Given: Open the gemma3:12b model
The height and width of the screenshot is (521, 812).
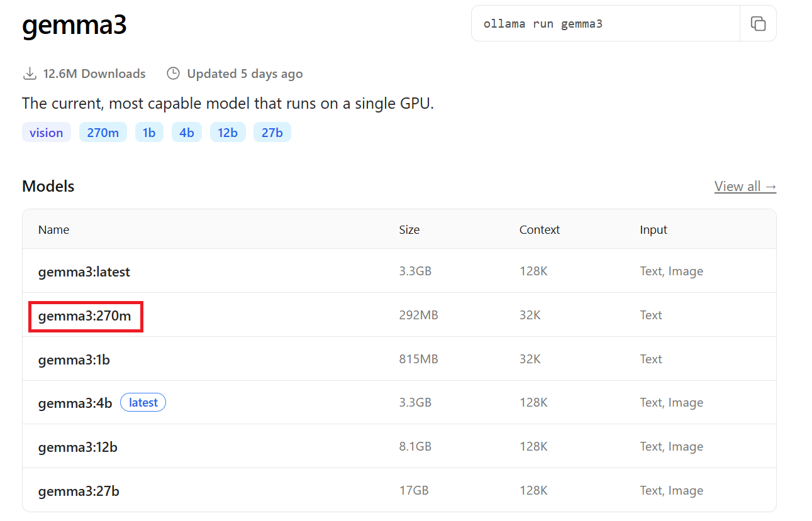Looking at the screenshot, I should coord(78,447).
